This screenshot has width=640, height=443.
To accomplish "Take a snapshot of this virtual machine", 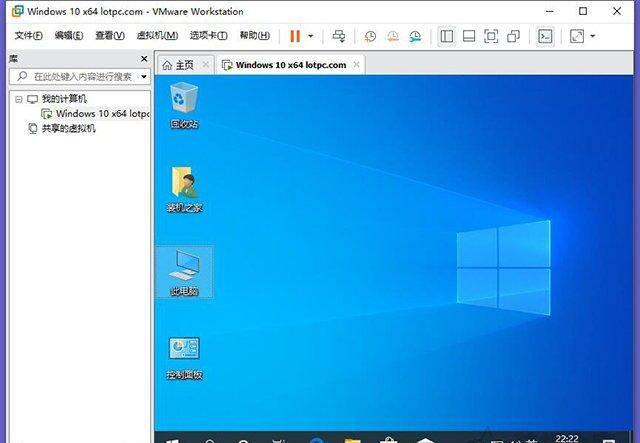I will (370, 36).
